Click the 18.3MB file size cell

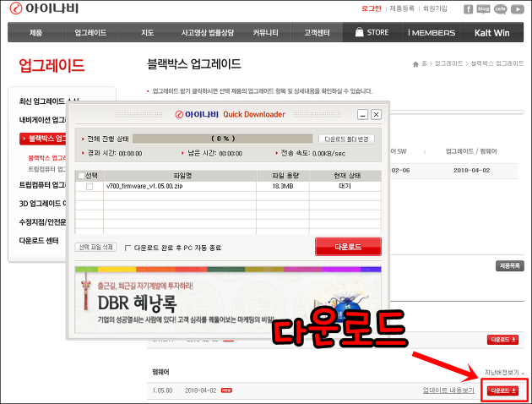click(x=283, y=186)
